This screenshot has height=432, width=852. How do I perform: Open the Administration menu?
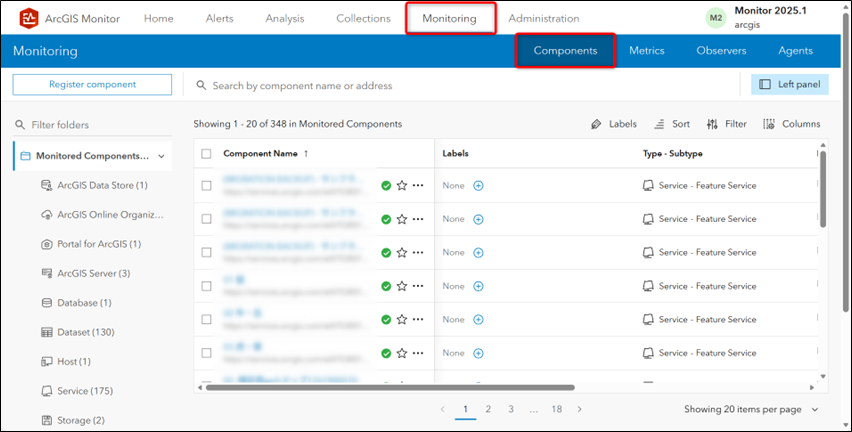pos(544,18)
